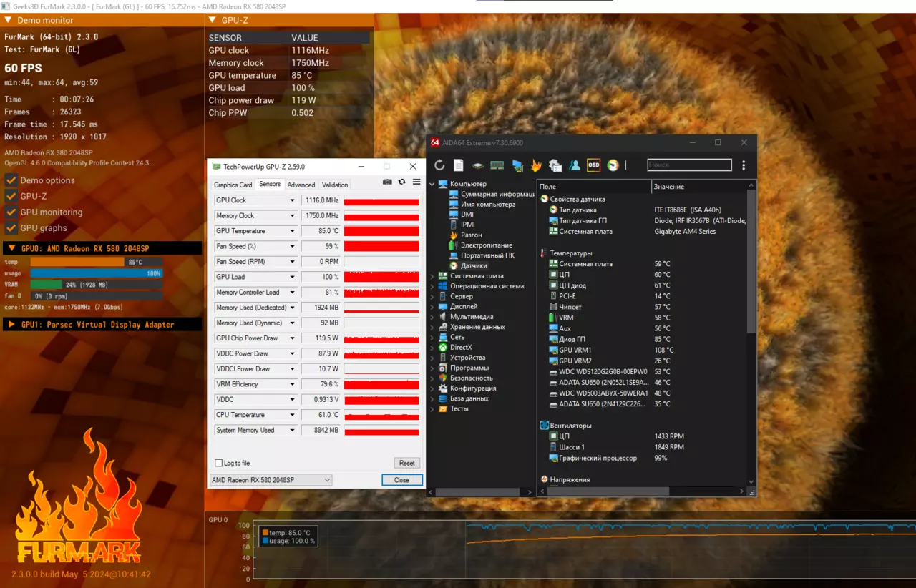916x588 pixels.
Task: Click the AIDA64 refresh icon
Action: (439, 165)
